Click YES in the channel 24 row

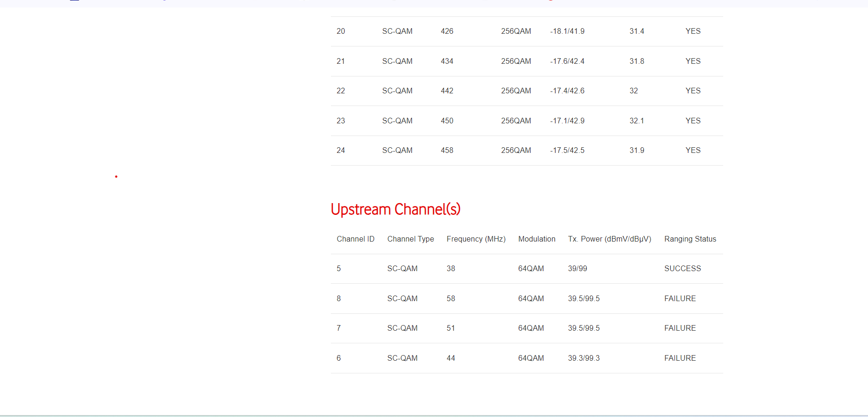coord(693,151)
